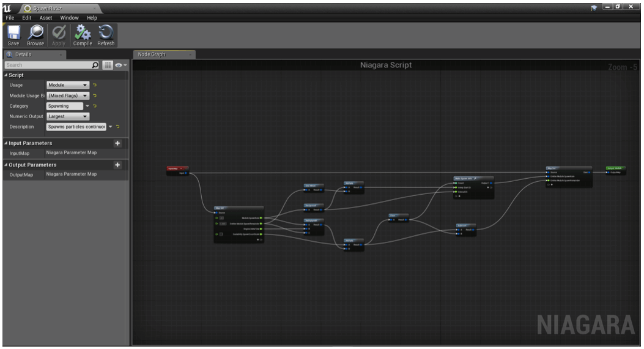This screenshot has height=349, width=644.
Task: Open the Asset menu
Action: coord(46,18)
